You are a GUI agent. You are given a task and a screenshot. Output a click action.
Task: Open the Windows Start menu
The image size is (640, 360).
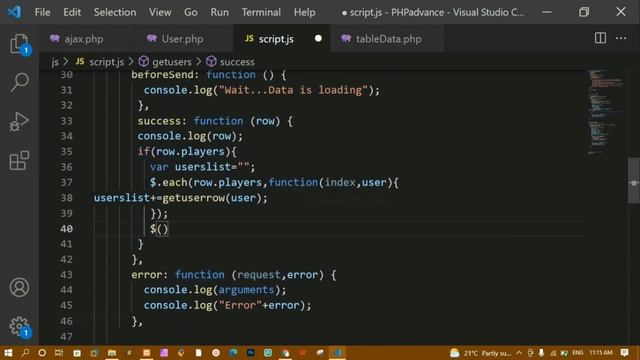8,353
